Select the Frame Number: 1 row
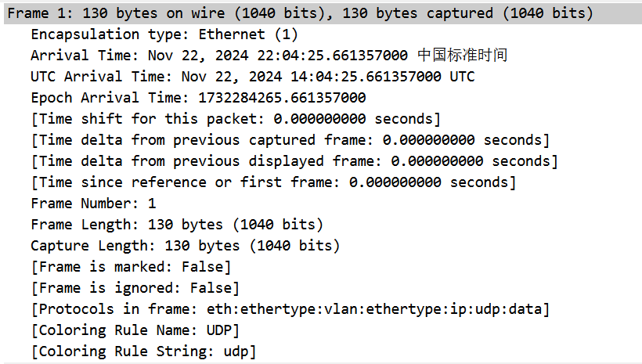The height and width of the screenshot is (364, 642). click(94, 204)
